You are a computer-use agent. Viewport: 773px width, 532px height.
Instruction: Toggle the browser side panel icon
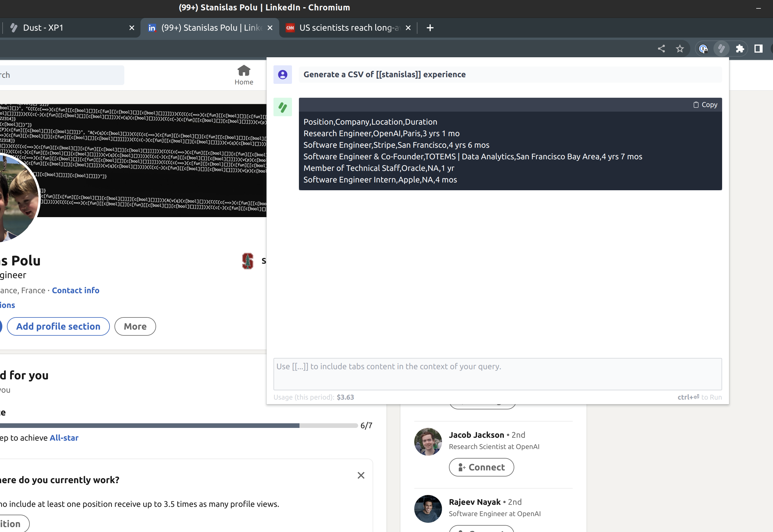pos(758,49)
